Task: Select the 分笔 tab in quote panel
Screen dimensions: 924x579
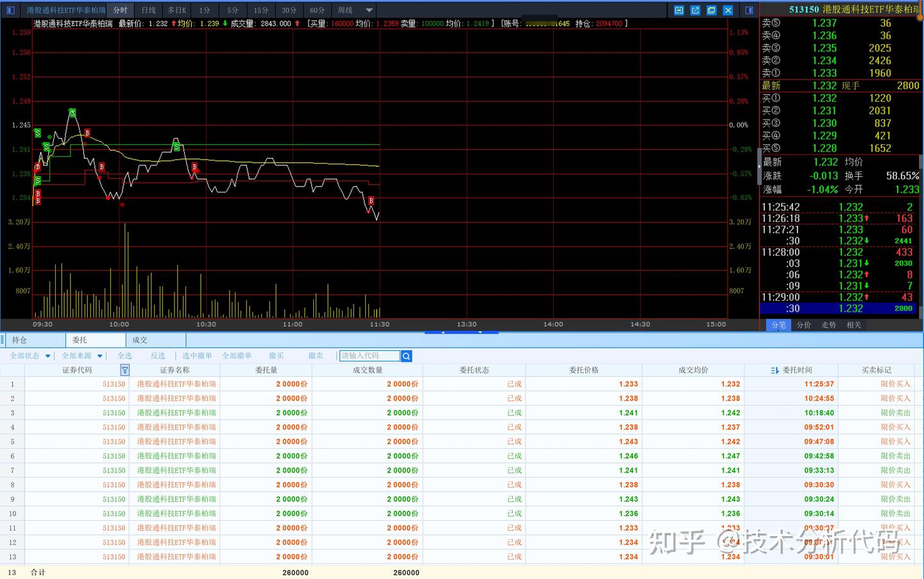Action: 779,325
